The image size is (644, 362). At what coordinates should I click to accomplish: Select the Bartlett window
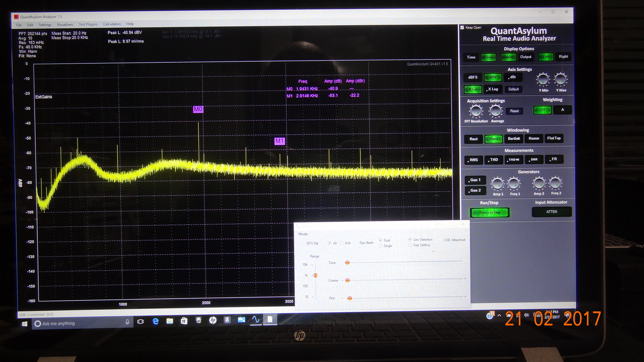point(514,138)
